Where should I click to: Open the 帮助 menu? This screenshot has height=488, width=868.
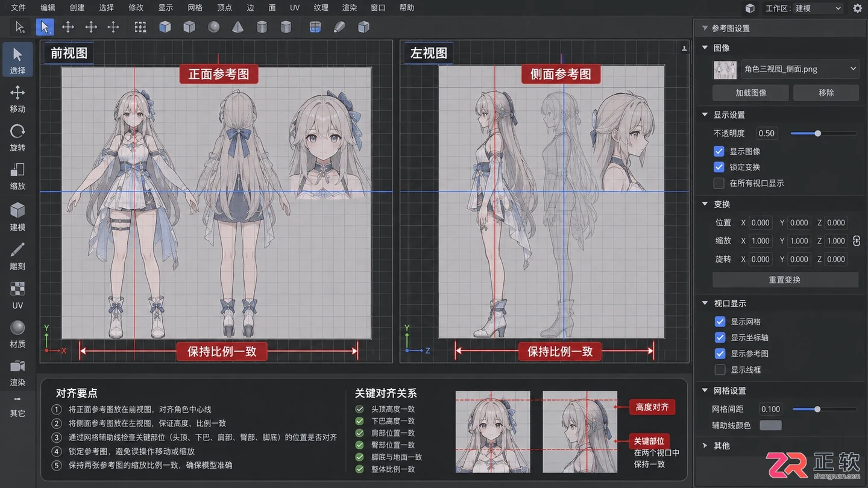pos(407,8)
